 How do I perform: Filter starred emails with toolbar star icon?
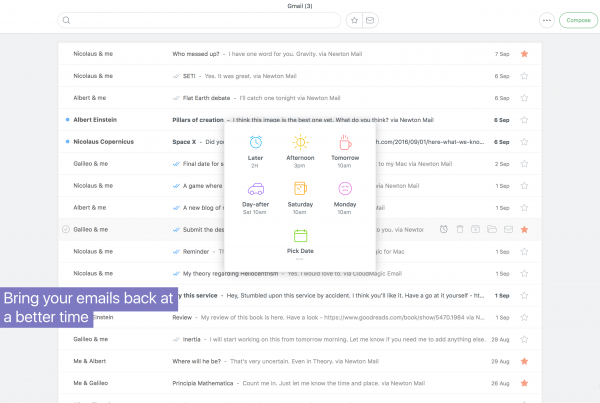point(354,20)
